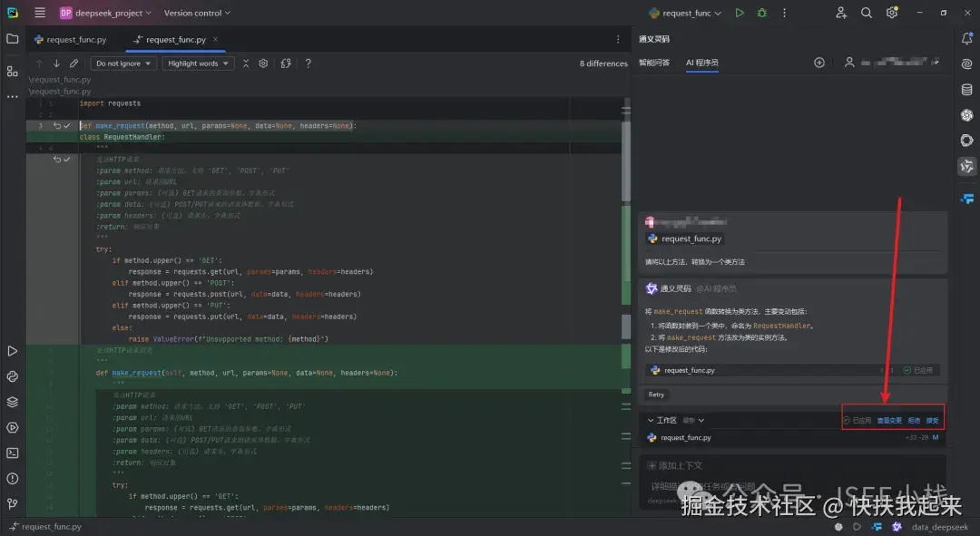Open the Problems tool window icon
The image size is (980, 536).
coord(13,479)
